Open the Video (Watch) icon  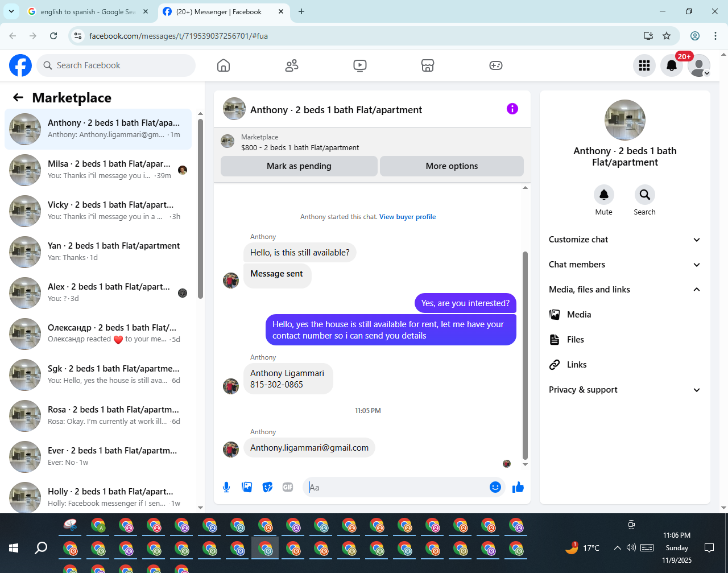click(360, 65)
